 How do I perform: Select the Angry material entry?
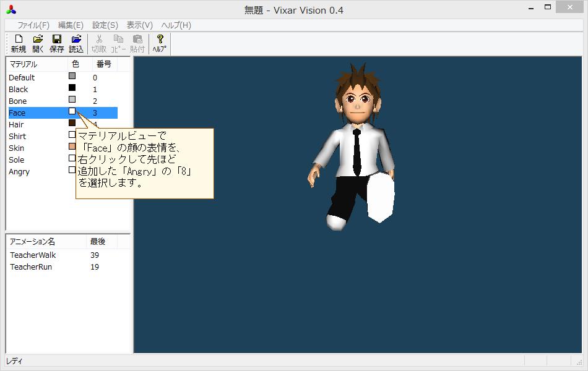click(x=19, y=171)
